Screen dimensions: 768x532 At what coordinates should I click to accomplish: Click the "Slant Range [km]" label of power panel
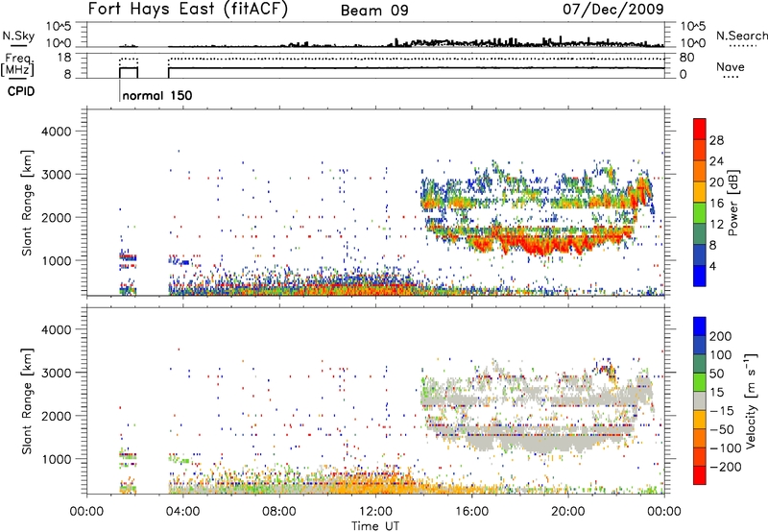click(27, 203)
